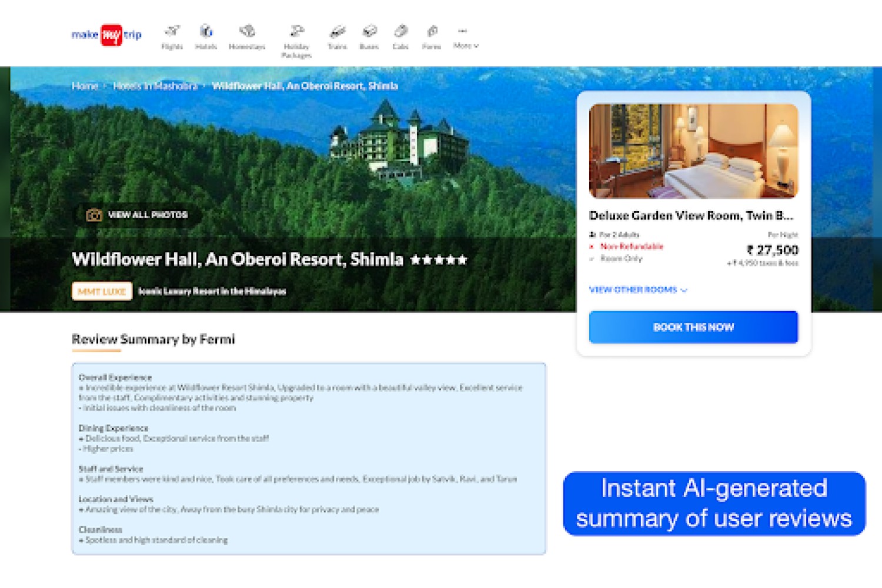Viewport: 882px width, 588px height.
Task: Click the camera icon beside View All Photos
Action: point(94,215)
